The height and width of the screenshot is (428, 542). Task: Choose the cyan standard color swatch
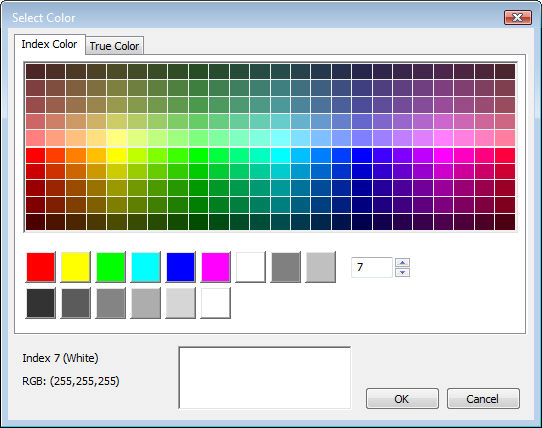point(146,267)
